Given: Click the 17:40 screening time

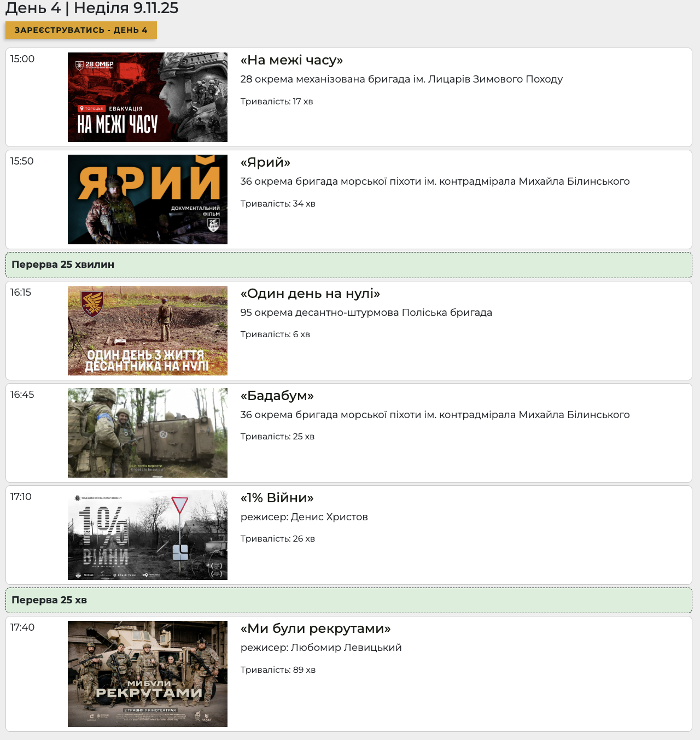Looking at the screenshot, I should tap(22, 627).
